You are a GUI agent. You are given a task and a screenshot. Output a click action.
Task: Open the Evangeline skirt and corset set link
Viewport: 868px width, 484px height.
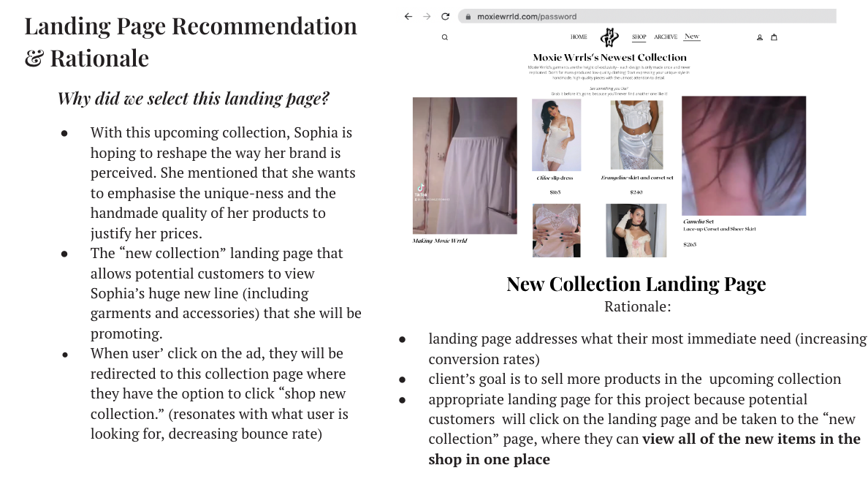(x=636, y=178)
